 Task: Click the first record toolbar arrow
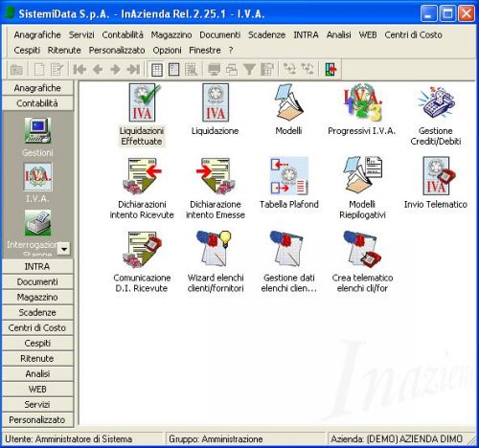(80, 69)
